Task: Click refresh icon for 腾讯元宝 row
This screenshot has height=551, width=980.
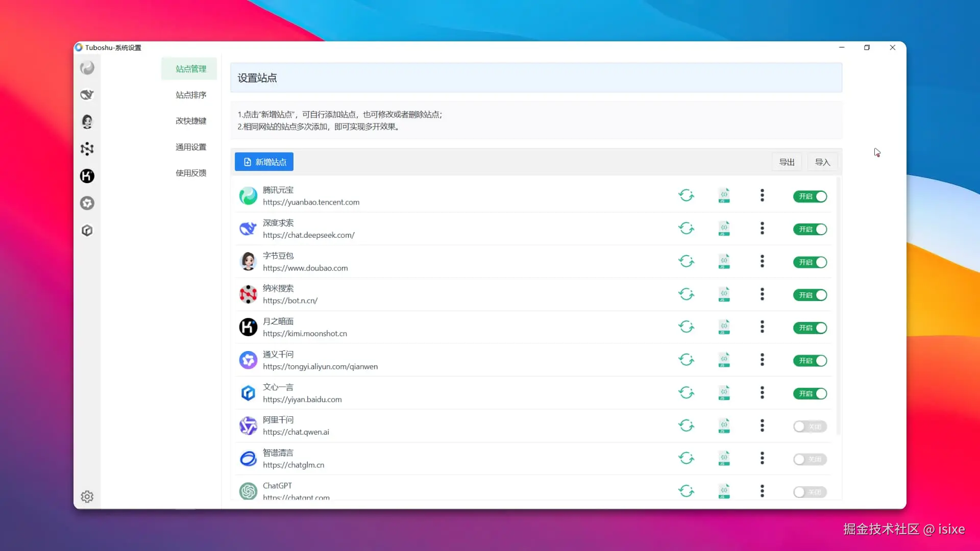Action: tap(686, 195)
